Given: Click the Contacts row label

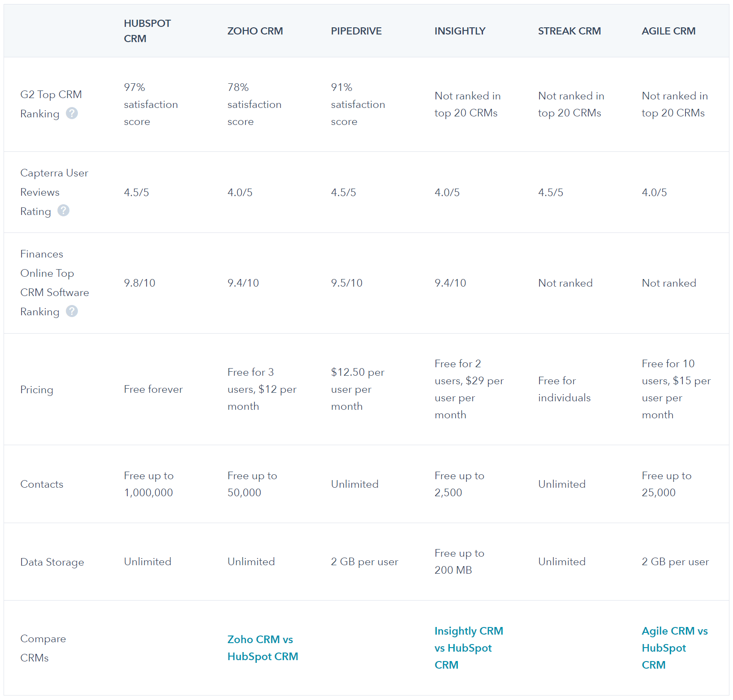Looking at the screenshot, I should click(42, 484).
